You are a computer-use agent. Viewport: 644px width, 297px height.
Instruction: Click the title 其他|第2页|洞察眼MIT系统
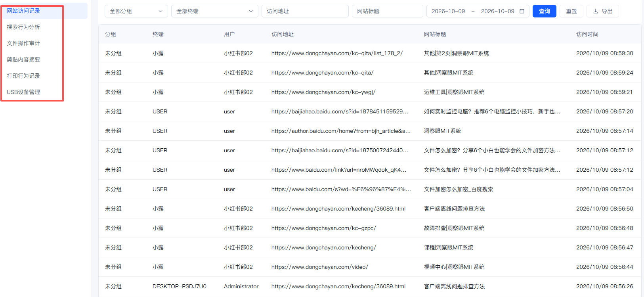coord(457,53)
